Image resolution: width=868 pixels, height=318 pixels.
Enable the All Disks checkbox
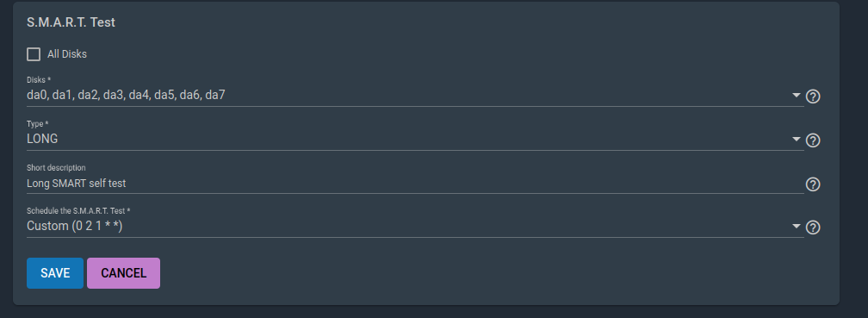point(34,54)
